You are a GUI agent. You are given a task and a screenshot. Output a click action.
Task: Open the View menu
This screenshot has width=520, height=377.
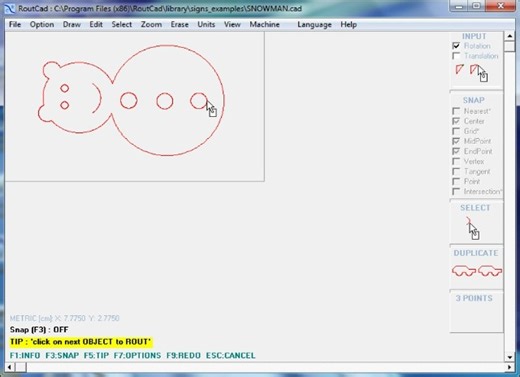(x=232, y=25)
